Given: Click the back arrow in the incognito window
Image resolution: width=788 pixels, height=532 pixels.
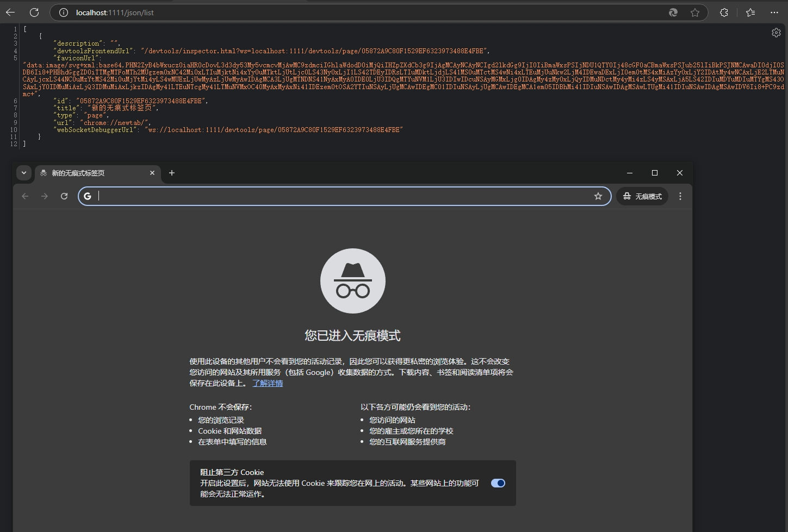Looking at the screenshot, I should 25,196.
